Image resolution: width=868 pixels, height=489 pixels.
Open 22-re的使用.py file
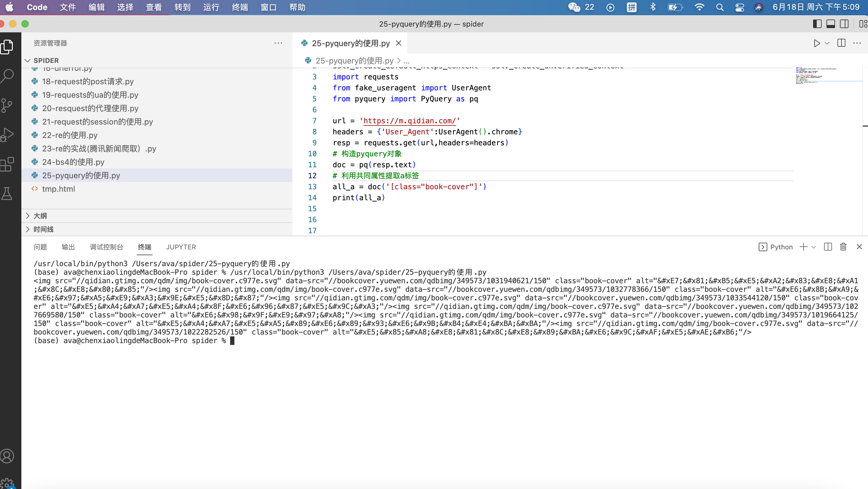coord(157,135)
